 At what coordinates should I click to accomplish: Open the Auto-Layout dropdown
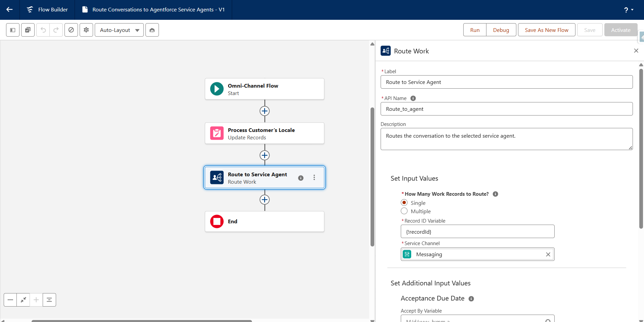[x=119, y=30]
